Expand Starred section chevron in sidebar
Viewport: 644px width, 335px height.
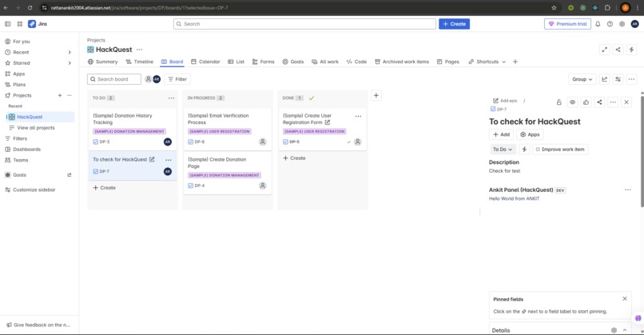coord(70,63)
